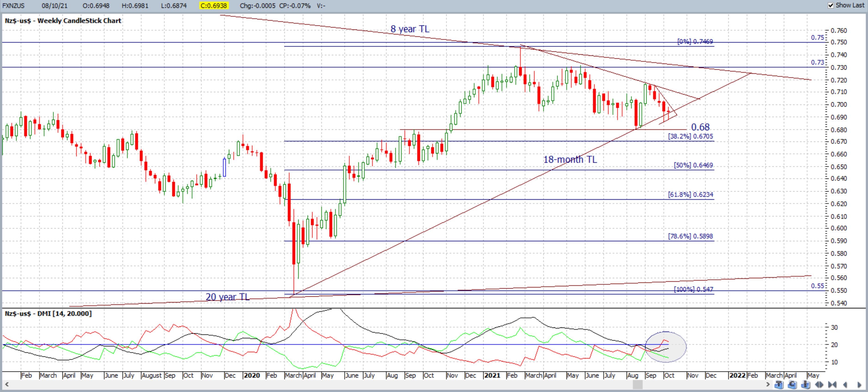Toggle the Show Last checkbox
This screenshot has height=392, width=868.
(x=831, y=5)
